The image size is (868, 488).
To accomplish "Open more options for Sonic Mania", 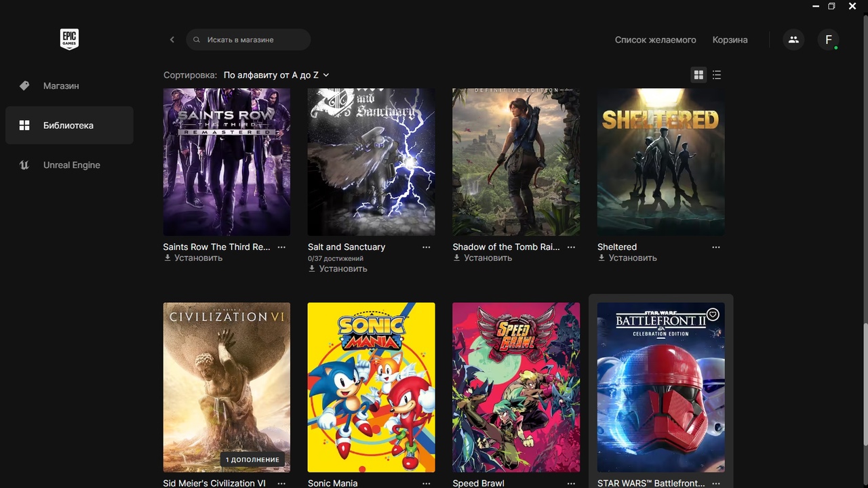I will point(427,483).
